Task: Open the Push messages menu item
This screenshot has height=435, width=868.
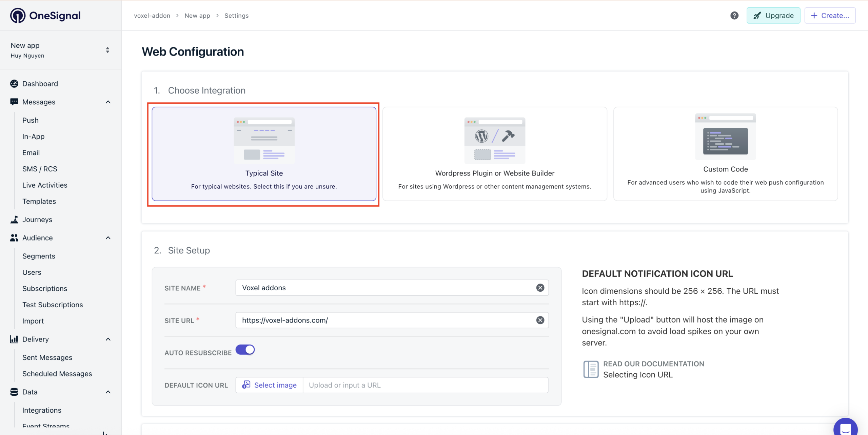Action: 31,120
